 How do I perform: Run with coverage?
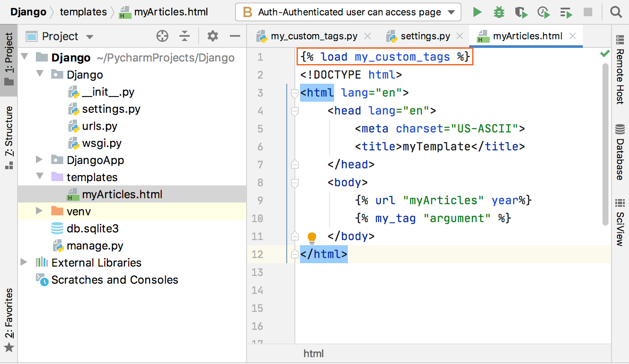click(521, 12)
